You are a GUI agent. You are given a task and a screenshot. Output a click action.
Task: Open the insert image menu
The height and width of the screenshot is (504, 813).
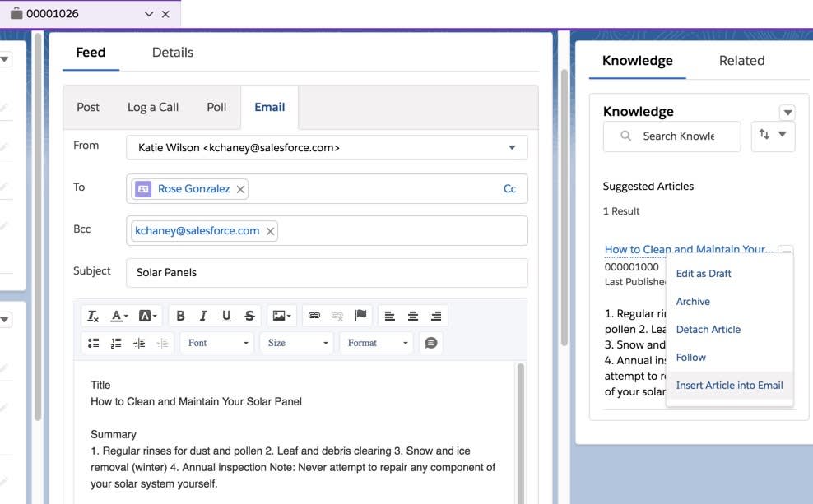(x=282, y=316)
